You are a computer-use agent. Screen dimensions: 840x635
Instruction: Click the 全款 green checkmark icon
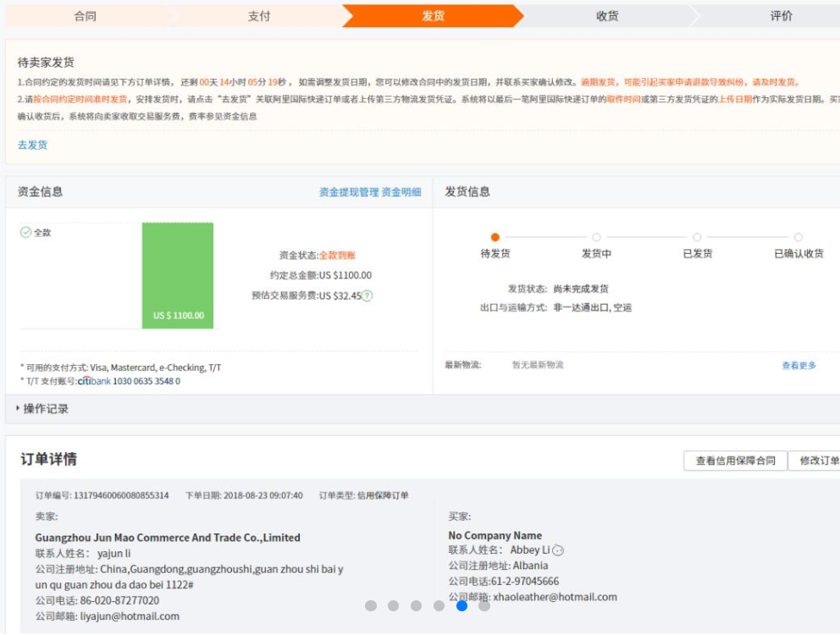pos(25,232)
